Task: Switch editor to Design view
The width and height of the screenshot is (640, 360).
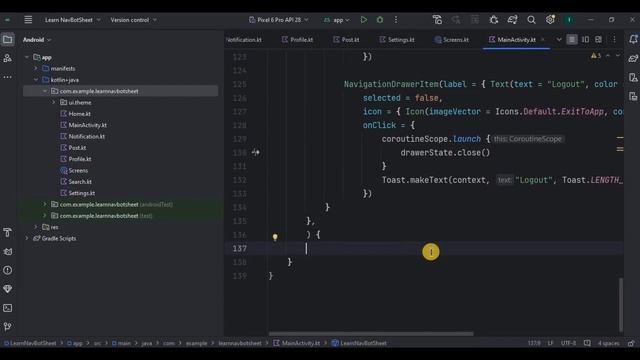Action: pyautogui.click(x=598, y=40)
